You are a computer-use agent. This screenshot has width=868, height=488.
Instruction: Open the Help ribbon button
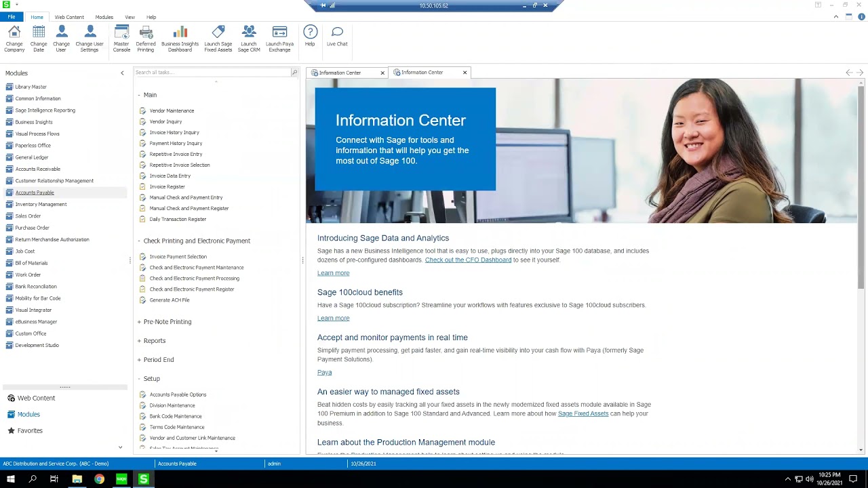310,36
